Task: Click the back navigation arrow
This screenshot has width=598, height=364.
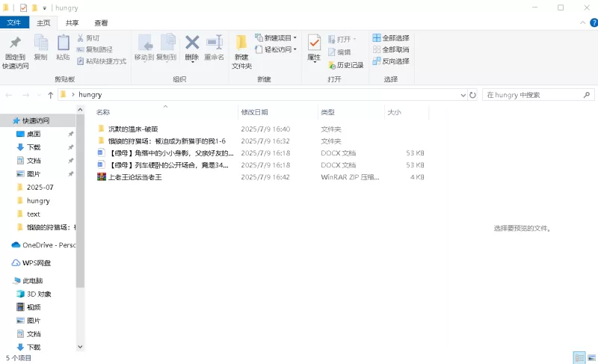Action: tap(9, 95)
